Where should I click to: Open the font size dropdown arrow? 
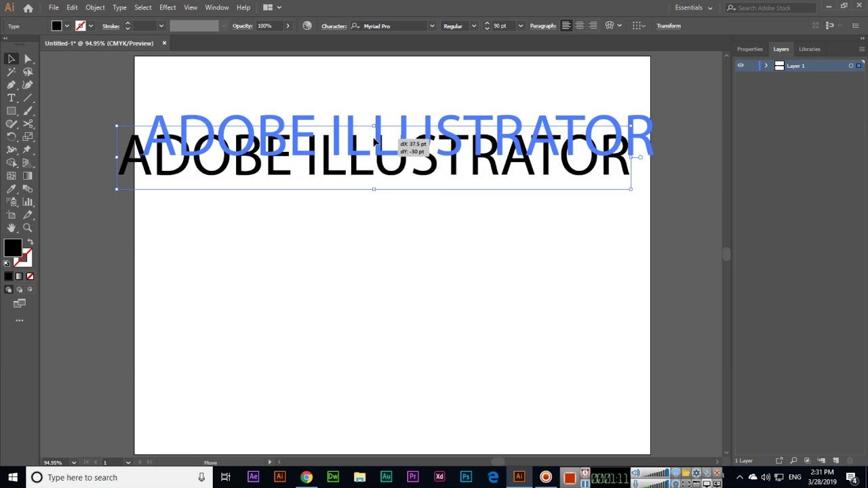[520, 26]
